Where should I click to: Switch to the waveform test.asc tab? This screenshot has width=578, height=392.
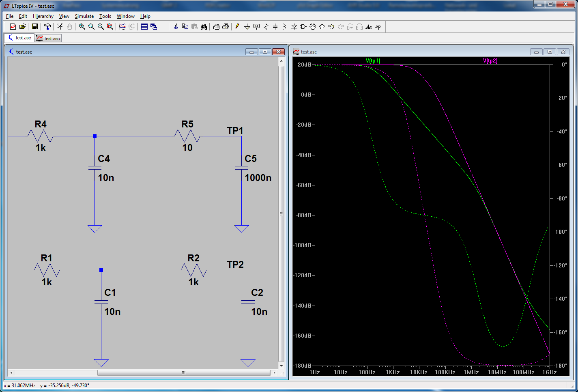[48, 38]
